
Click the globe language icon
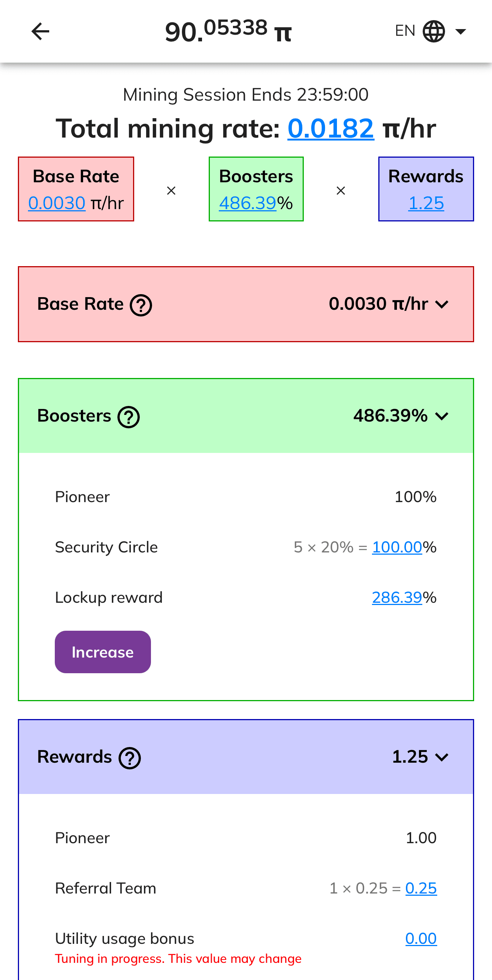click(x=433, y=31)
